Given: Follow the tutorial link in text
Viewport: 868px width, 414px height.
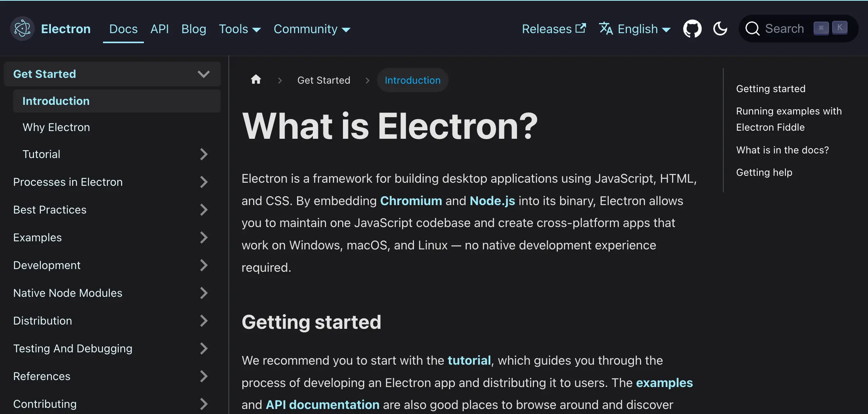Looking at the screenshot, I should [469, 360].
